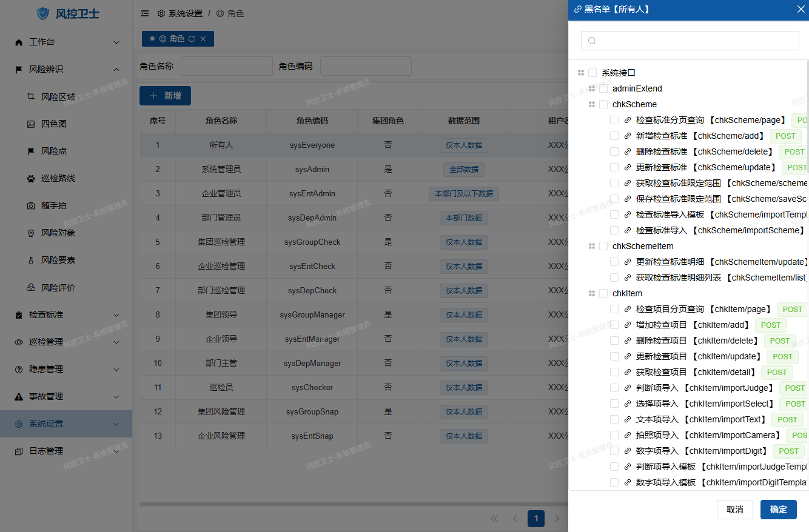Click the 取消 button
Image resolution: width=809 pixels, height=532 pixels.
(734, 510)
